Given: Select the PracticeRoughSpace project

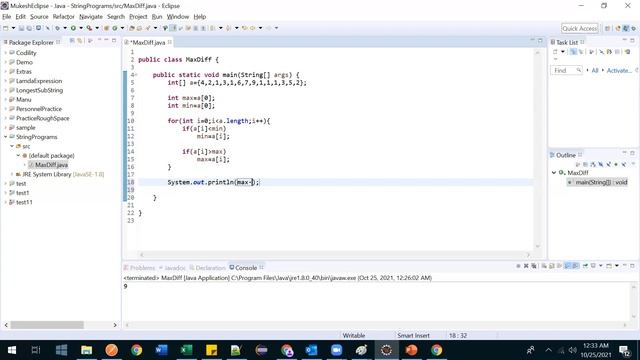Looking at the screenshot, I should 39,118.
